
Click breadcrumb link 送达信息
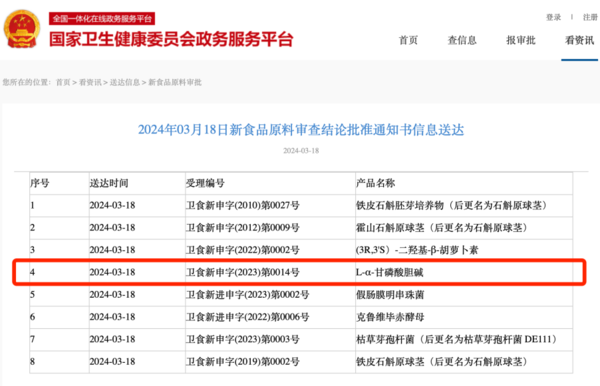[125, 82]
